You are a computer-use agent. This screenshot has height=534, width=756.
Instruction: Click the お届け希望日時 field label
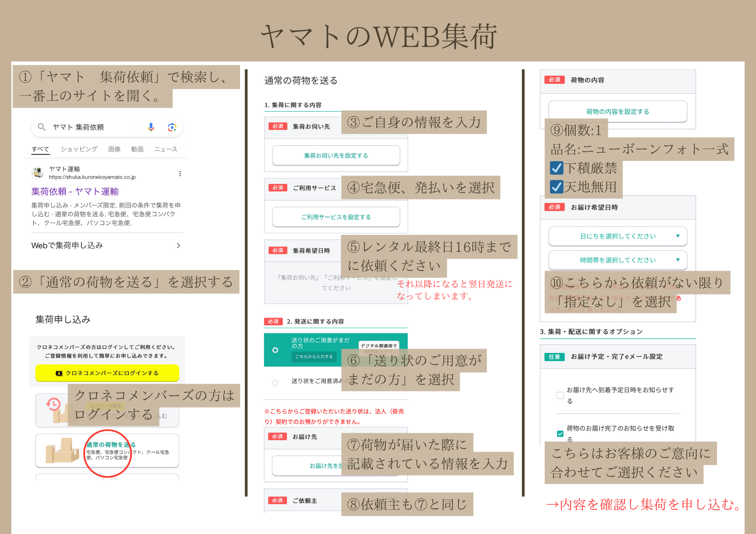coord(594,207)
